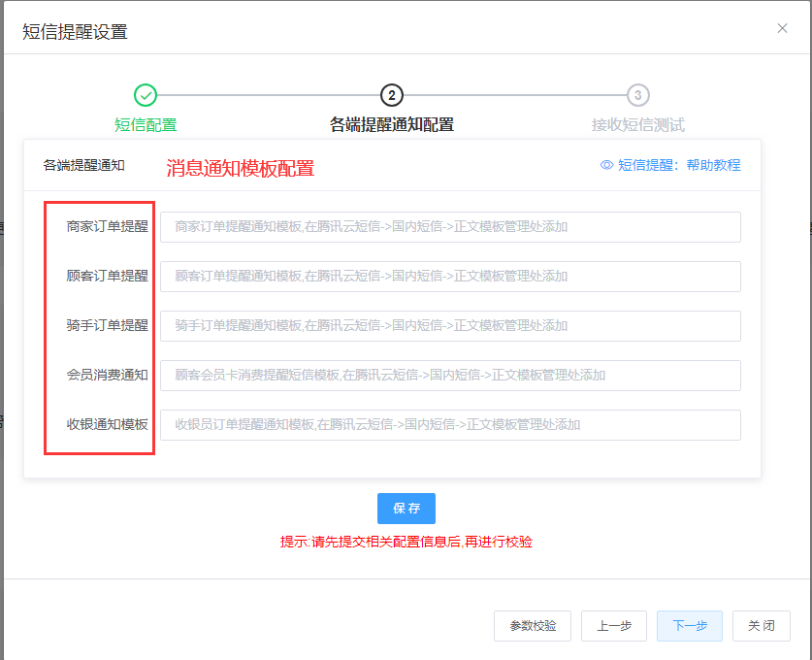This screenshot has height=660, width=812.
Task: Click the 骑手订单提醒 label
Action: tap(107, 325)
